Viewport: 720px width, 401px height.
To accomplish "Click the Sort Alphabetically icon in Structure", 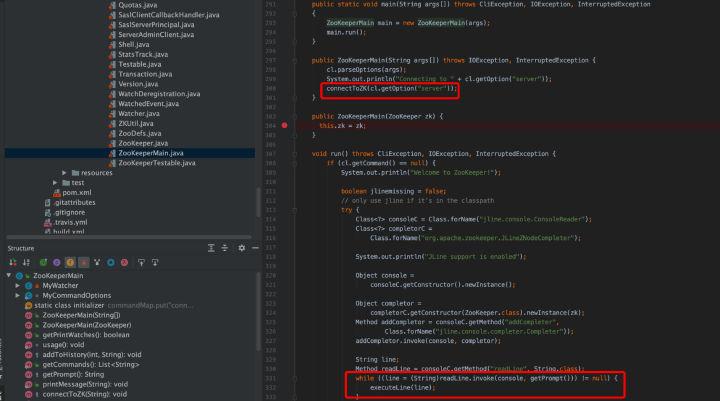I will pos(27,262).
